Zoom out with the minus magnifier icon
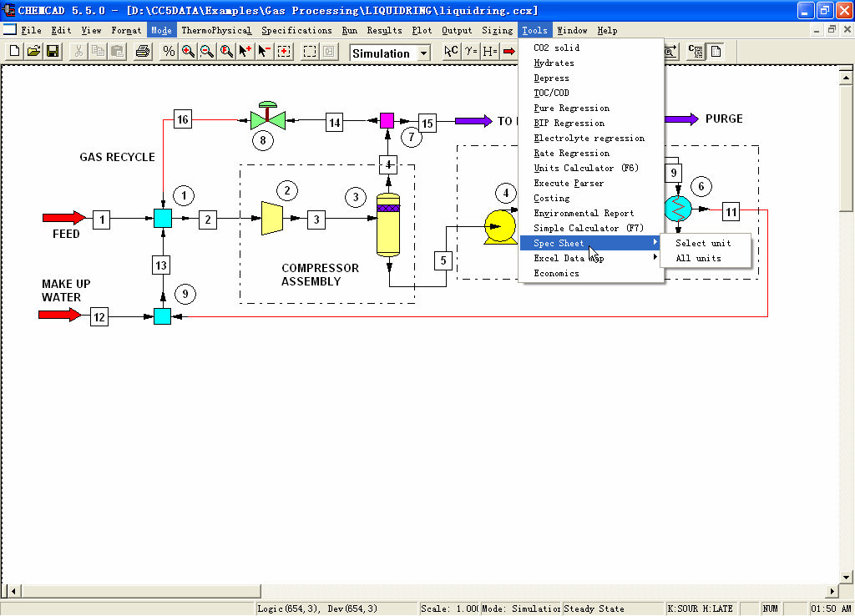 tap(207, 51)
